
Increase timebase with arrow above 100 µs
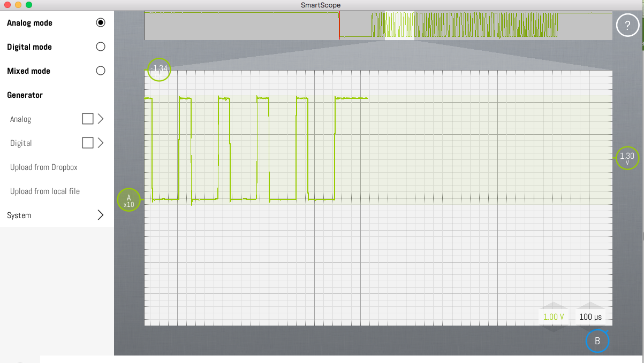click(x=590, y=305)
